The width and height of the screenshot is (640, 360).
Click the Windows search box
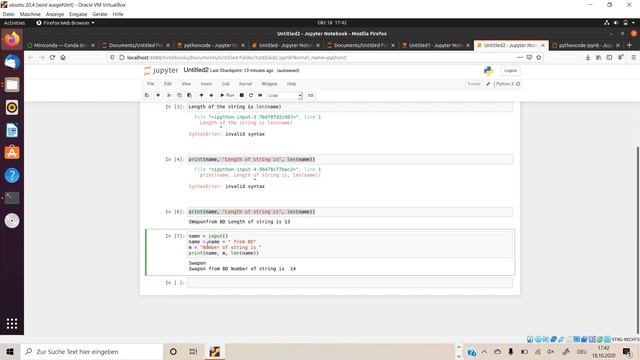(x=91, y=351)
